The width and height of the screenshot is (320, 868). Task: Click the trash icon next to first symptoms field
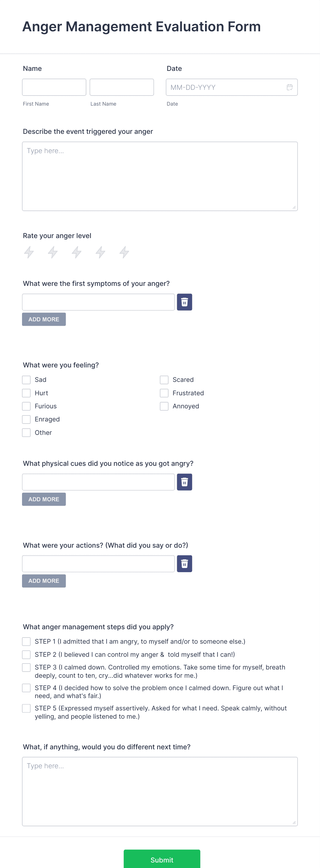[x=184, y=302]
